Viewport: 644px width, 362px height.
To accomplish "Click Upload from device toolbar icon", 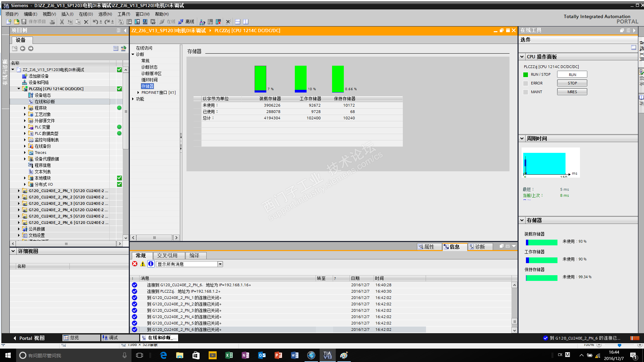I will 137,22.
